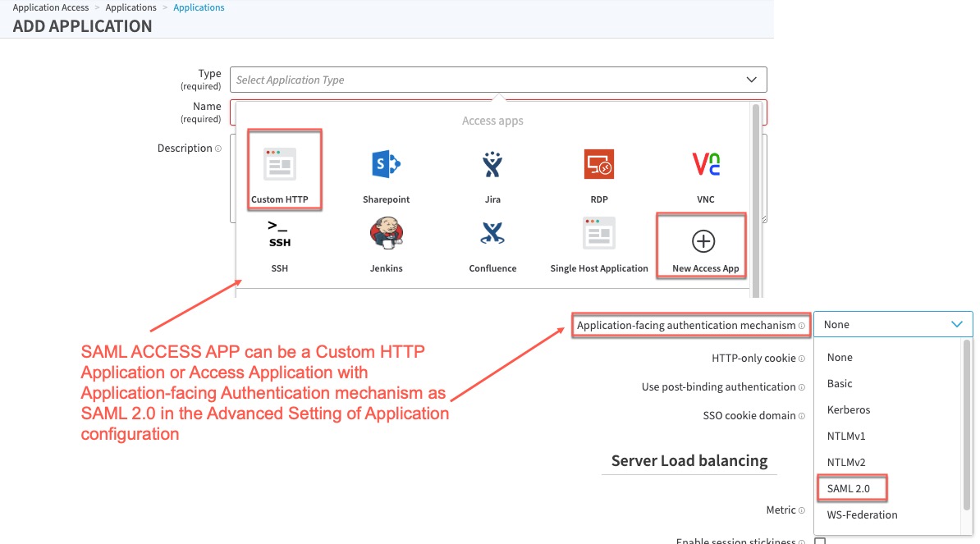Select the Single Host Application icon
Image resolution: width=980 pixels, height=544 pixels.
pos(598,235)
